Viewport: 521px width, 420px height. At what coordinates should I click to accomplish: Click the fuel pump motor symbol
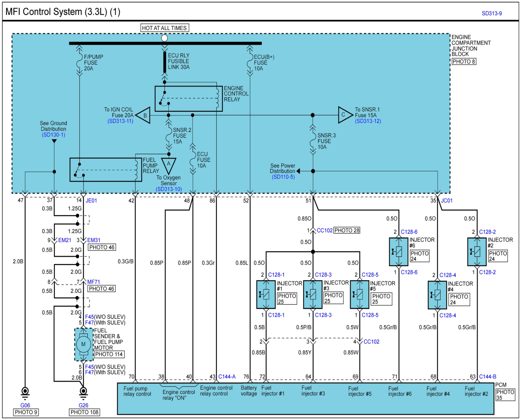pyautogui.click(x=83, y=344)
